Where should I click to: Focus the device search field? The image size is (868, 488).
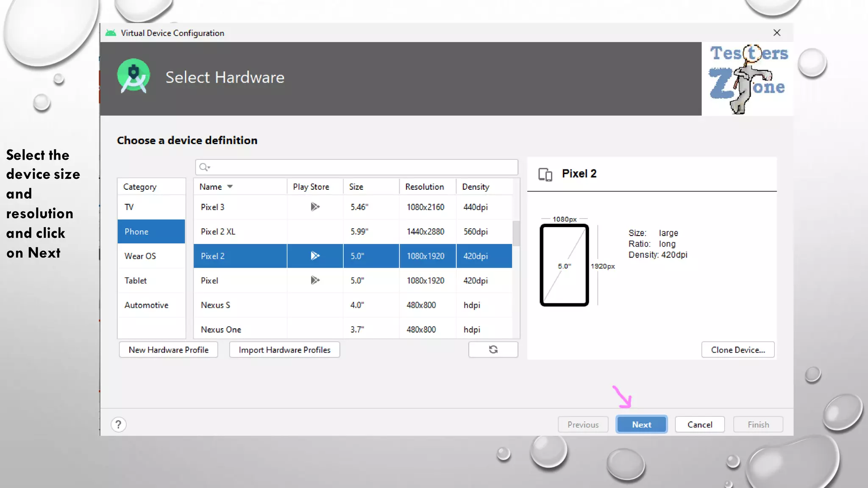pyautogui.click(x=356, y=167)
